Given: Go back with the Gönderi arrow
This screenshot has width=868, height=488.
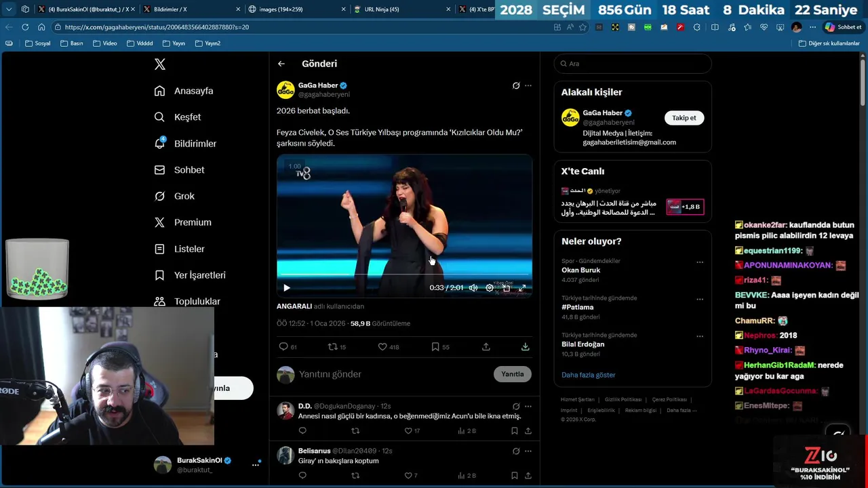Looking at the screenshot, I should click(x=281, y=64).
